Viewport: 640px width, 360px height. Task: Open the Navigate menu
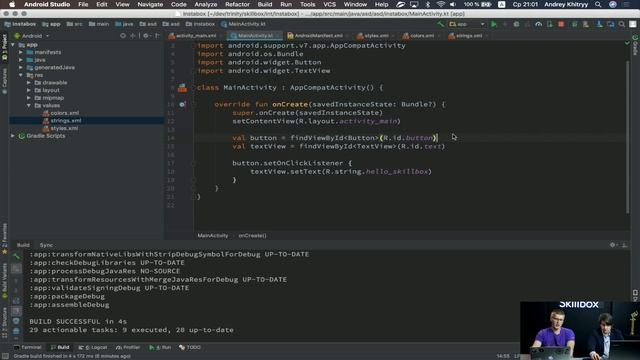click(x=150, y=4)
